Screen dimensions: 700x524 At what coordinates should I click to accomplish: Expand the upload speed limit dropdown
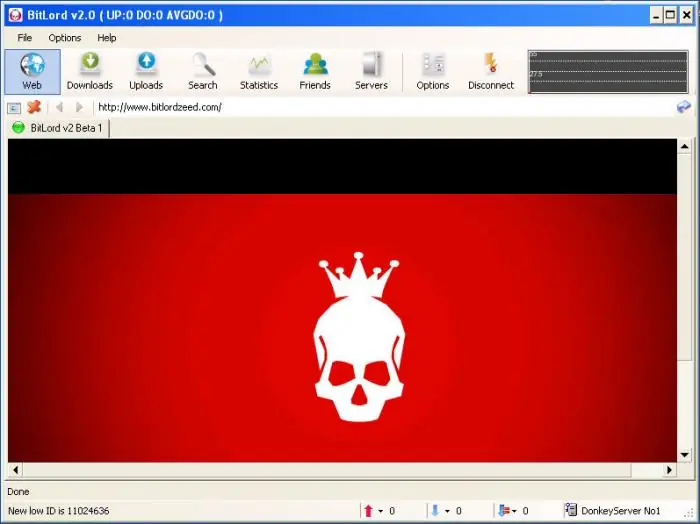(380, 511)
